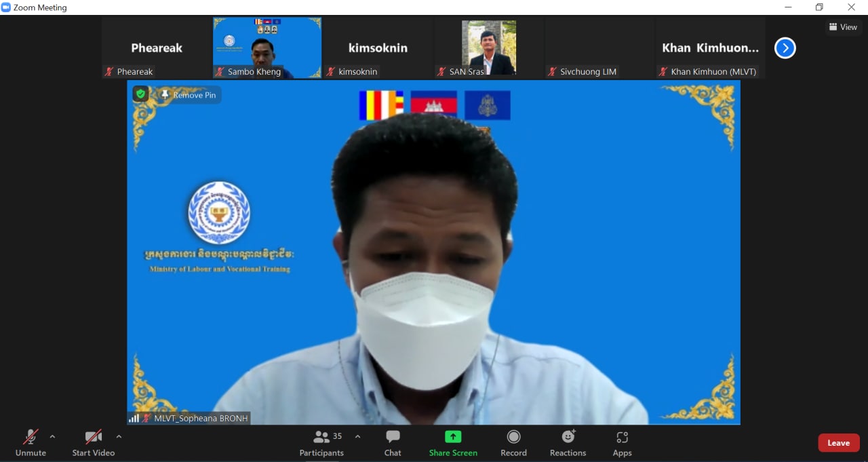Select SAN Sras participant thumbnail
The width and height of the screenshot is (868, 462).
point(488,47)
